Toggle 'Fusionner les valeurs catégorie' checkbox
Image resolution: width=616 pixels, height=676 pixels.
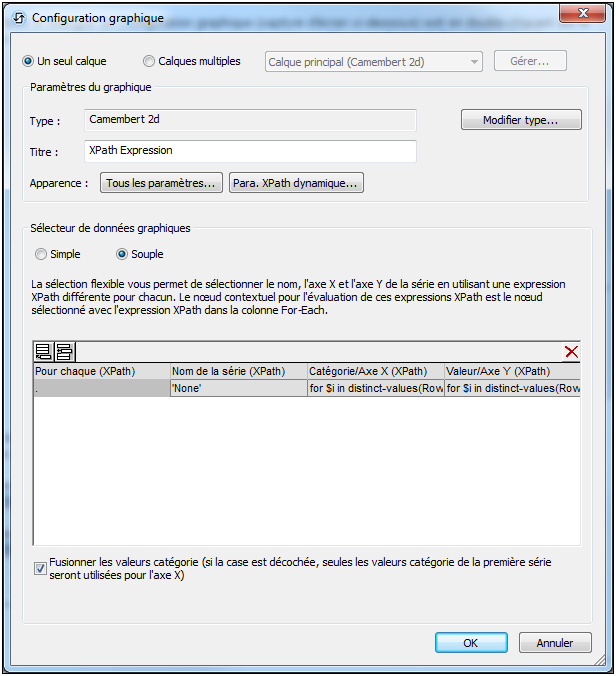click(41, 569)
